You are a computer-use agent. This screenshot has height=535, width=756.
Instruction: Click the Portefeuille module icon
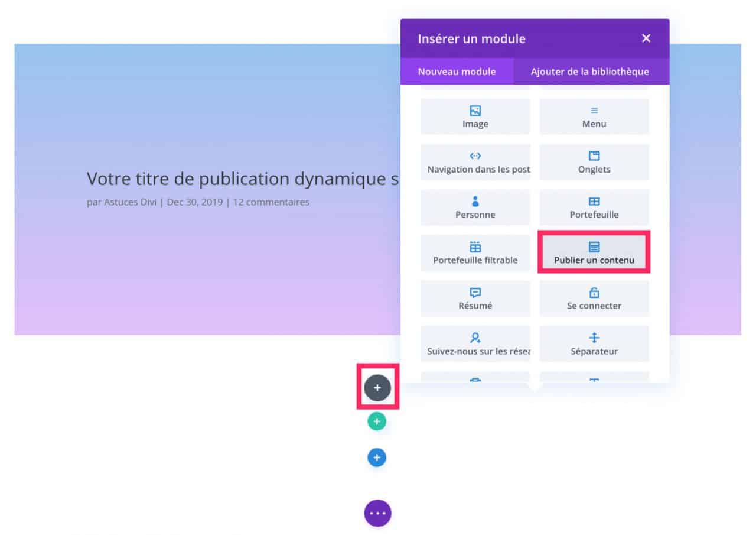[594, 207]
